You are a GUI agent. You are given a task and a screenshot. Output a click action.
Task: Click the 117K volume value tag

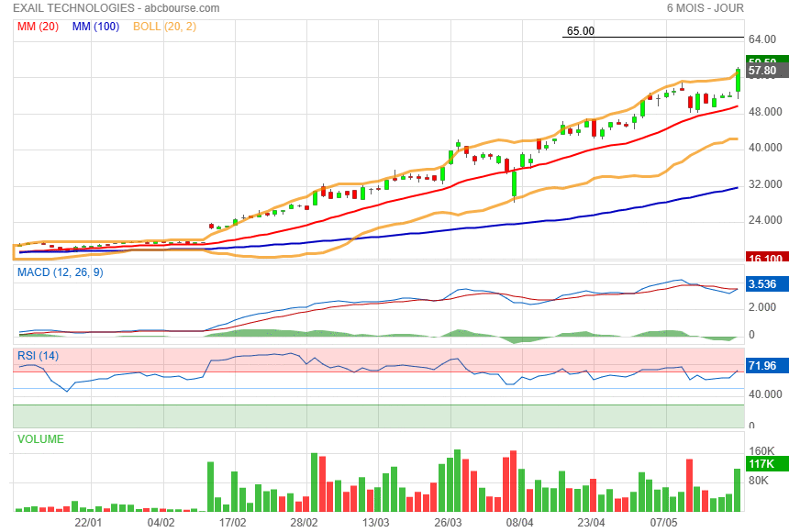coord(766,463)
